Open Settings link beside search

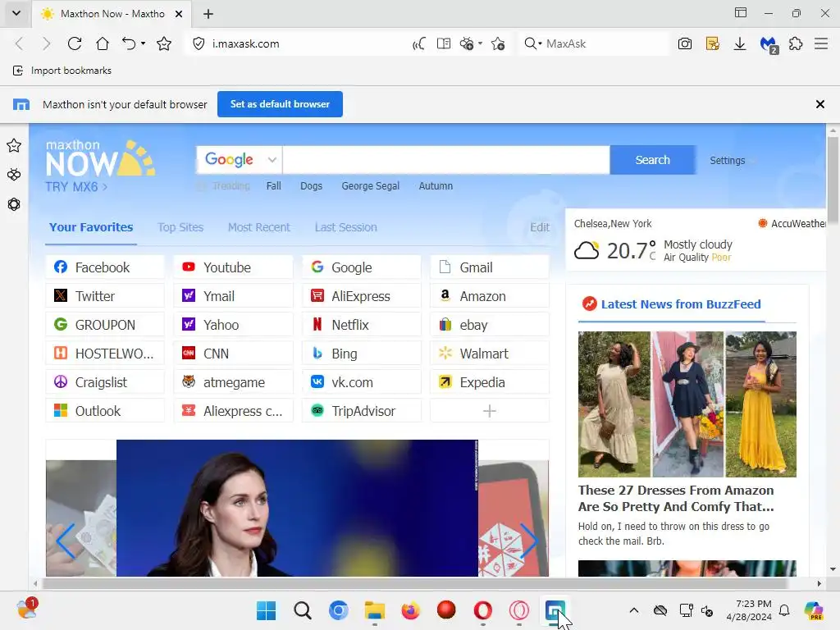(727, 160)
